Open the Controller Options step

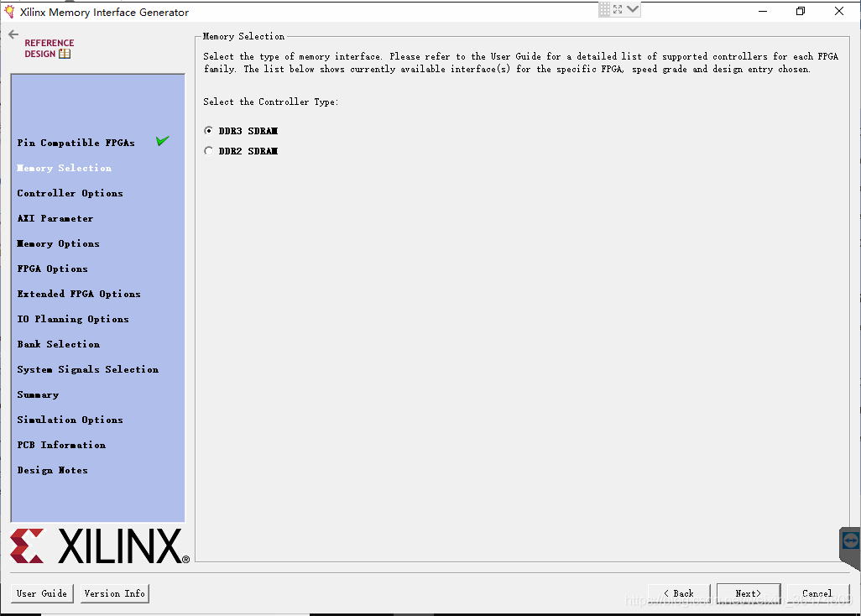pyautogui.click(x=70, y=193)
